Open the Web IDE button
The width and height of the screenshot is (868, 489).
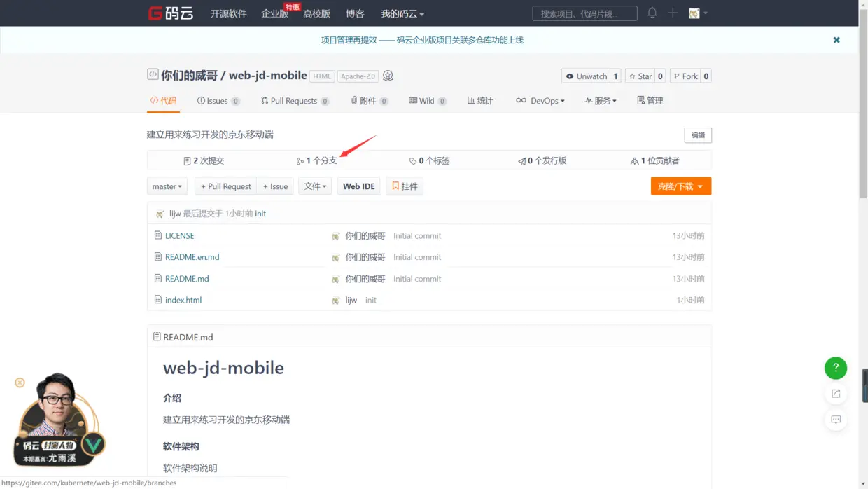[x=359, y=186]
